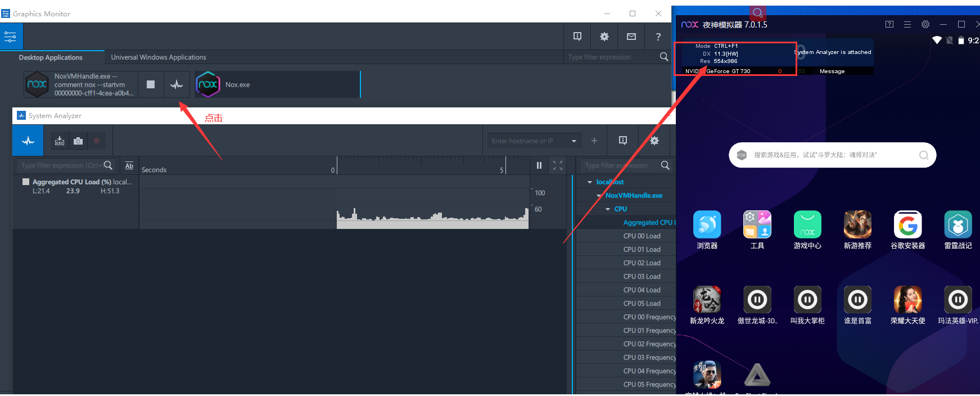
Task: Click the notifications icon beside the Graphics Monitor gear
Action: [x=577, y=37]
